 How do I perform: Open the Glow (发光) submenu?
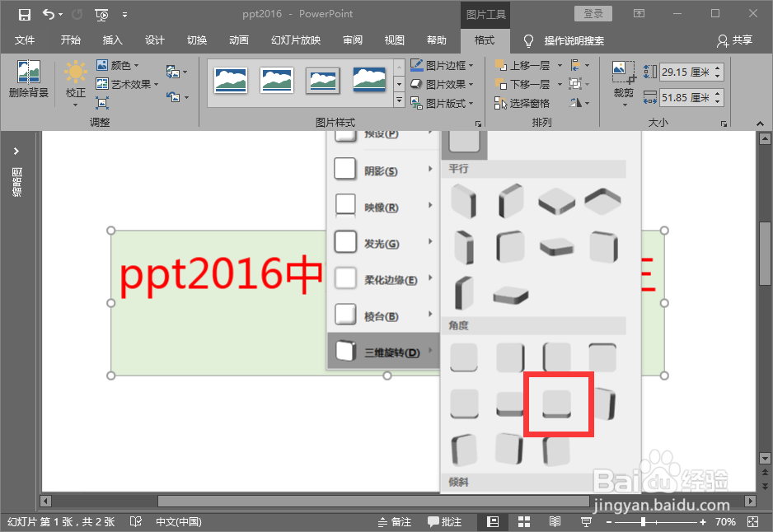pos(383,243)
